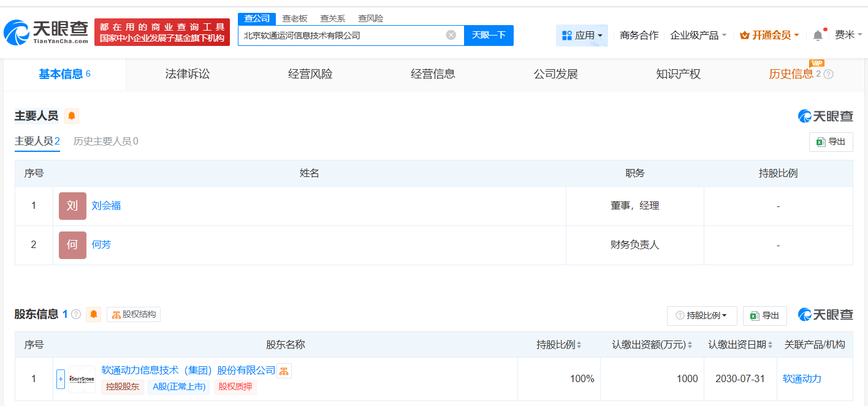Image resolution: width=868 pixels, height=406 pixels.
Task: Click the relation chart icon after shareholder name
Action: (x=283, y=370)
